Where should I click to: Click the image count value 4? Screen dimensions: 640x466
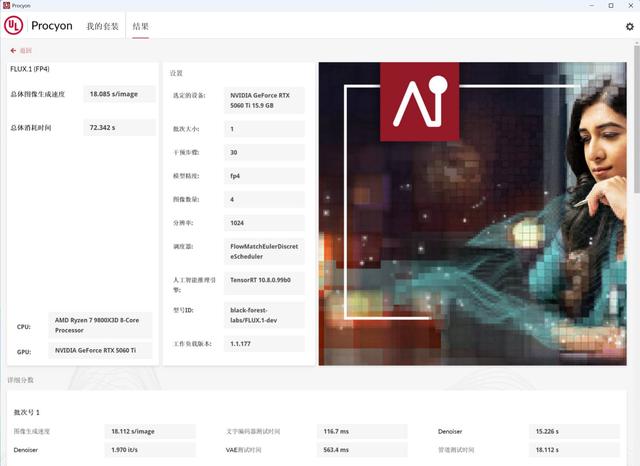click(264, 200)
